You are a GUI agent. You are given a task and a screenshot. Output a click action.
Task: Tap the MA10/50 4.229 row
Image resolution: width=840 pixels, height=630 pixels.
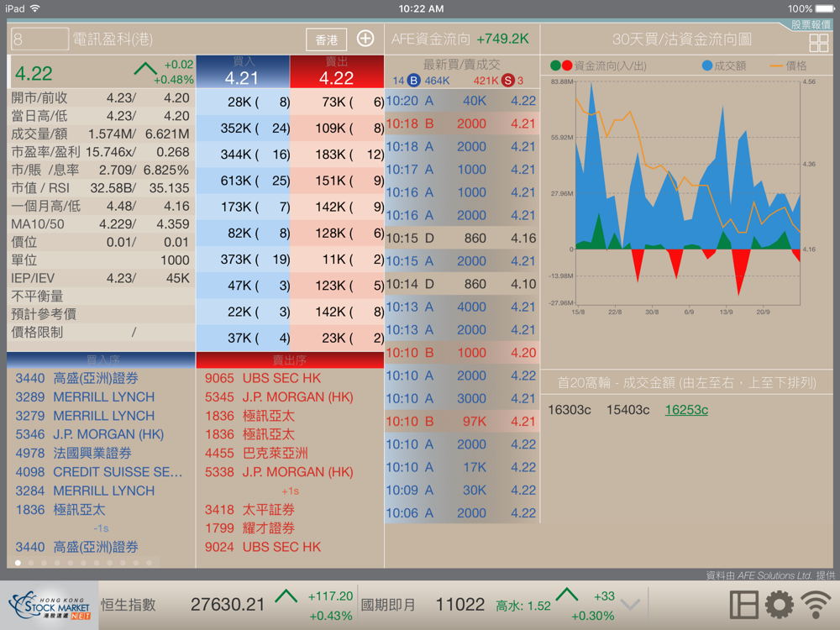click(x=100, y=224)
